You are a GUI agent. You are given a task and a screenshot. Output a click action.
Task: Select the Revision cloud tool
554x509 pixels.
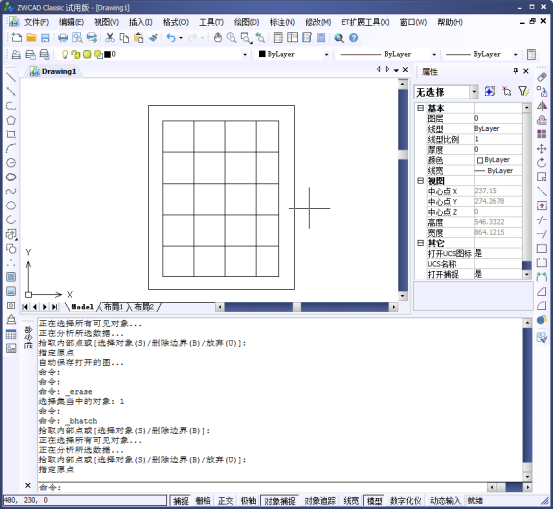point(11,177)
